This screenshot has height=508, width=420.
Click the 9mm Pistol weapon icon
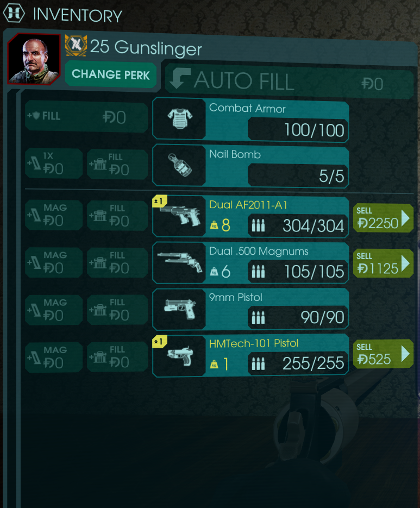point(180,309)
